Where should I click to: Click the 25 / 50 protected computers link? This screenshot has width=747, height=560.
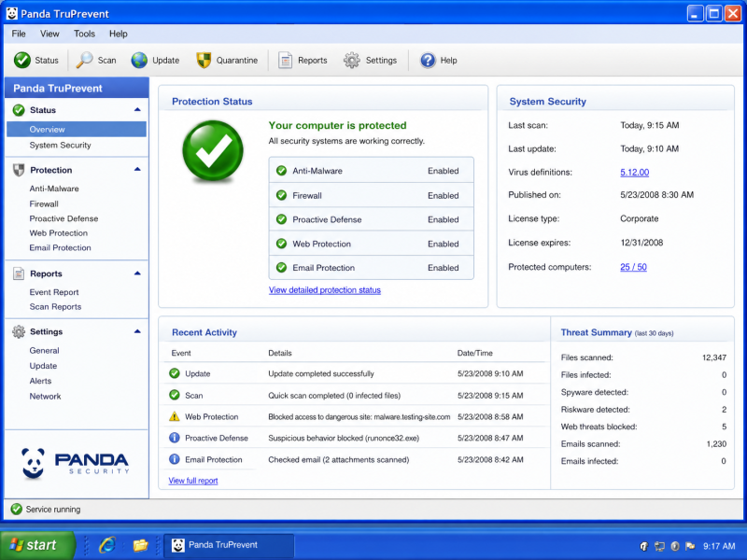coord(634,267)
